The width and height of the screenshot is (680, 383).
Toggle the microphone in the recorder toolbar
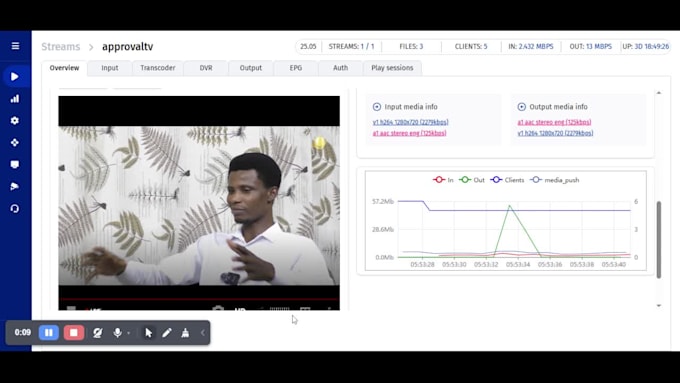(117, 333)
